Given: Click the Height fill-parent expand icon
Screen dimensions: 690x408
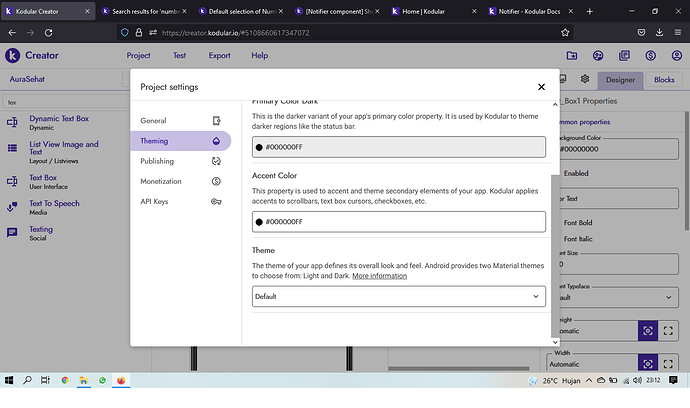Looking at the screenshot, I should 668,331.
